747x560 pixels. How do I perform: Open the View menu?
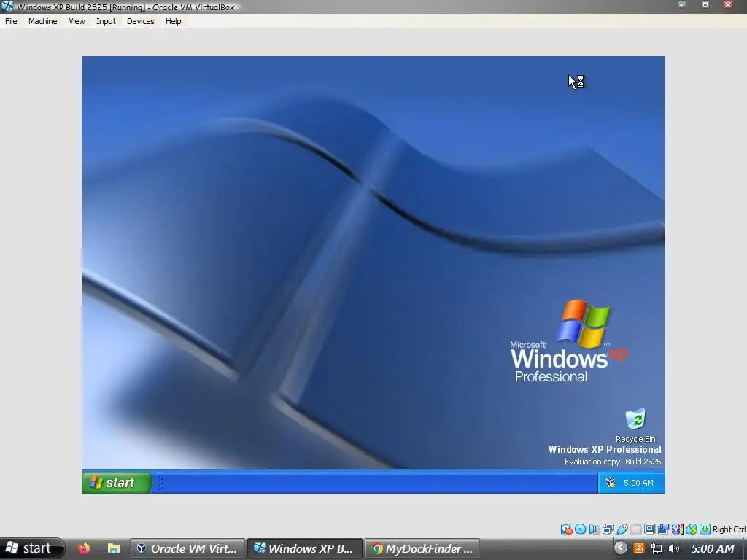[x=76, y=21]
